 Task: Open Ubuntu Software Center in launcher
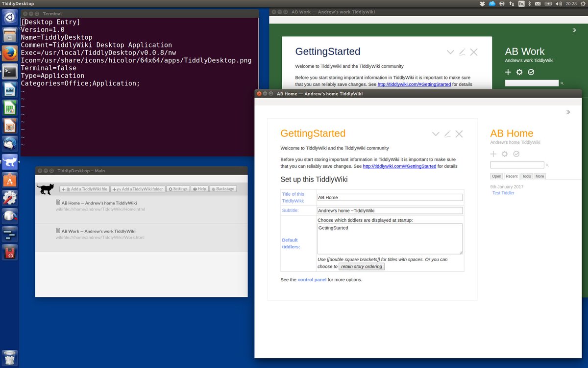pyautogui.click(x=10, y=180)
